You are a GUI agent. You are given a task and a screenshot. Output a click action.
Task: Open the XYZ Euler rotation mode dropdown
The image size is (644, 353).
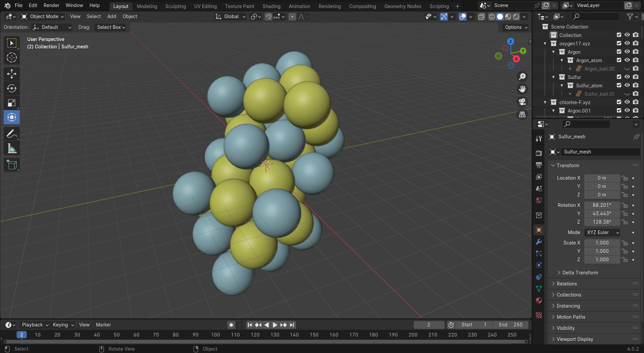[x=602, y=232]
